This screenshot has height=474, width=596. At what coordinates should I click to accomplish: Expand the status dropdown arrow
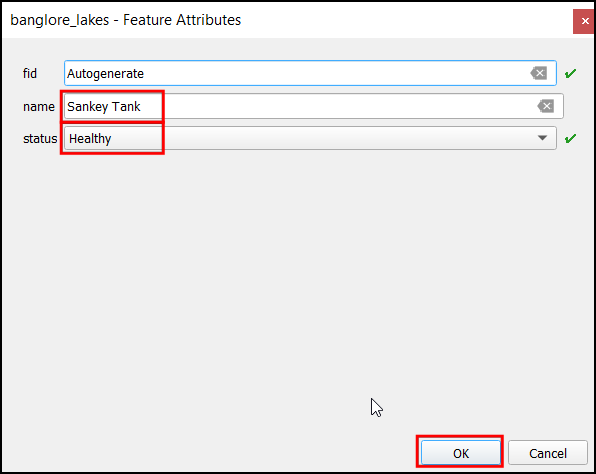tap(542, 138)
